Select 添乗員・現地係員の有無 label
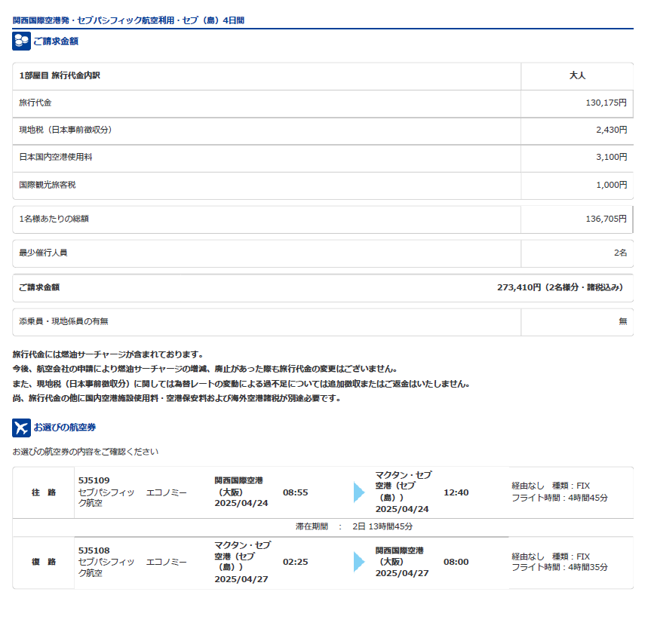This screenshot has width=651, height=644. pos(63,321)
